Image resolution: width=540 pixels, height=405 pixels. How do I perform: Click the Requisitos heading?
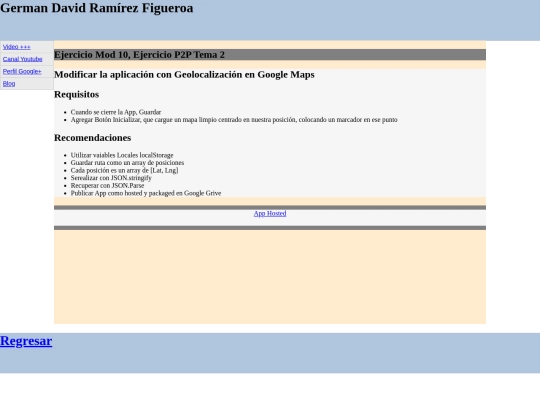(x=76, y=94)
